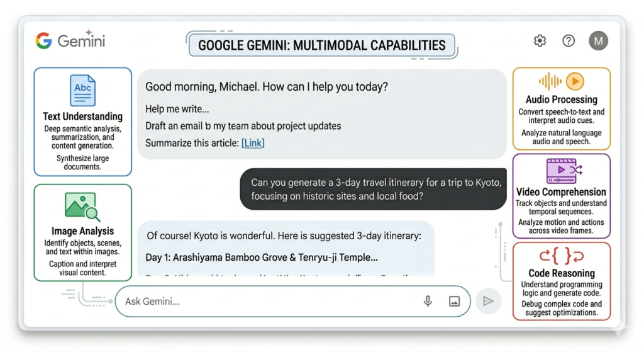Click 'Track objects and understand temporal sequences.'
Image resolution: width=644 pixels, height=352 pixels.
pyautogui.click(x=561, y=207)
